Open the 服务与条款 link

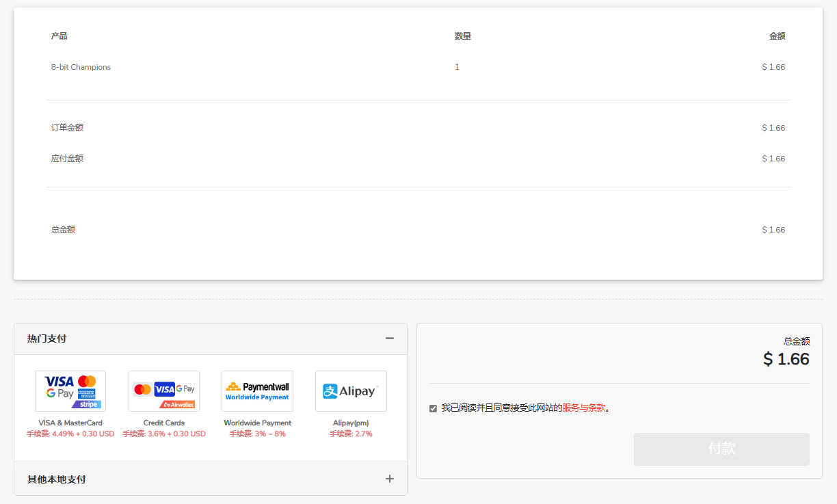(584, 408)
